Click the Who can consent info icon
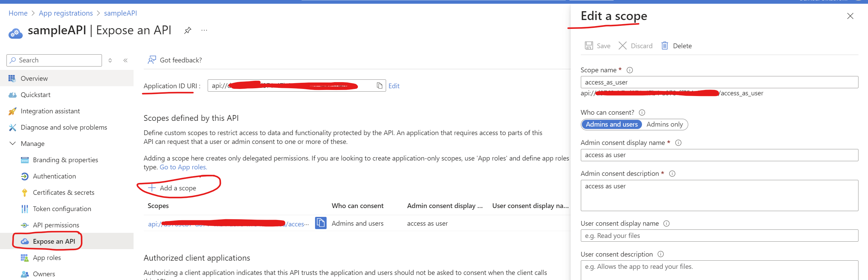868x280 pixels. point(642,113)
